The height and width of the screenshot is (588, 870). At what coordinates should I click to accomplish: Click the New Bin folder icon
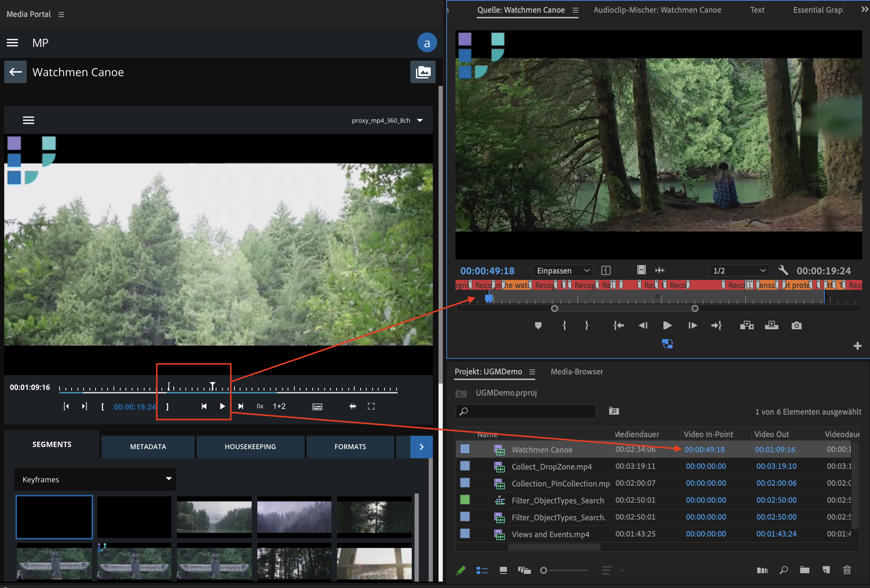tap(804, 570)
